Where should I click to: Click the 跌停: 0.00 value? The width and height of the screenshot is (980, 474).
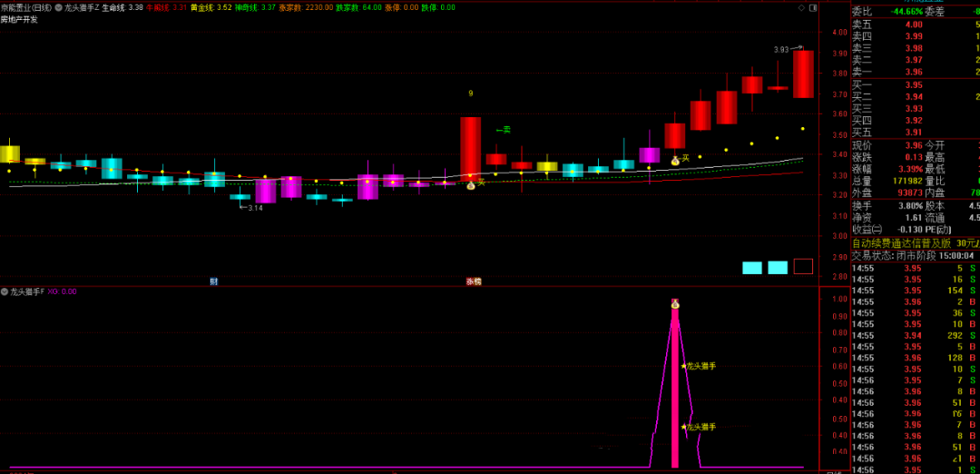(438, 7)
